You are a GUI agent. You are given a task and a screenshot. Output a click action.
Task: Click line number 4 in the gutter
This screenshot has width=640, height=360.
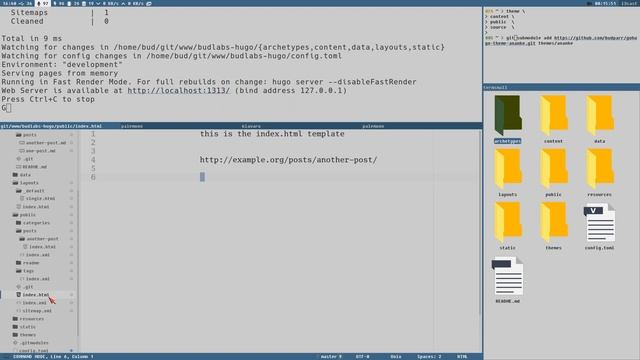click(93, 160)
